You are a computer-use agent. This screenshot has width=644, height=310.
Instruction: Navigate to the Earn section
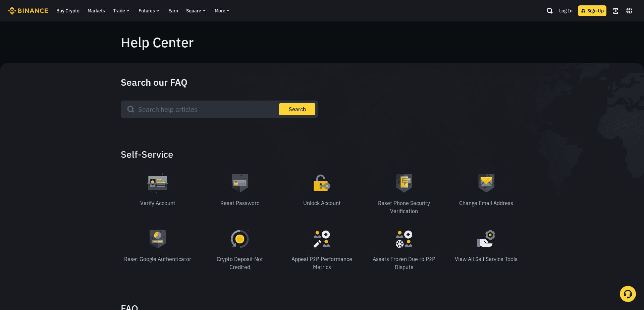coord(173,11)
